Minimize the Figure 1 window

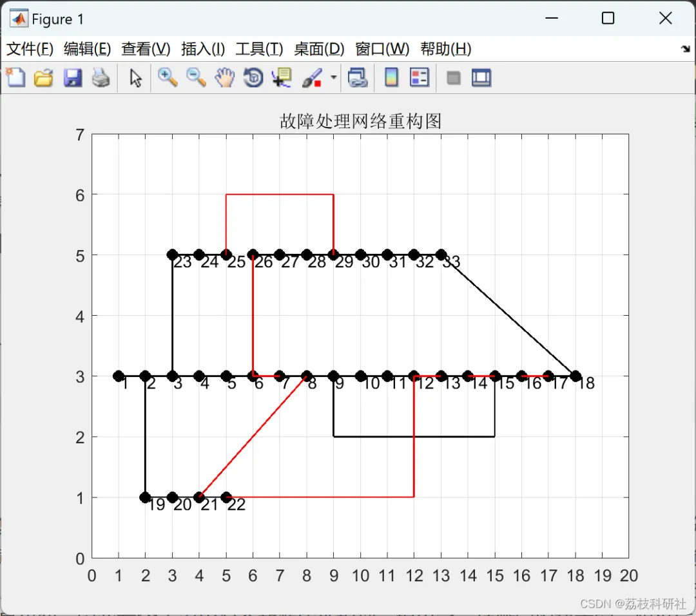pos(551,18)
